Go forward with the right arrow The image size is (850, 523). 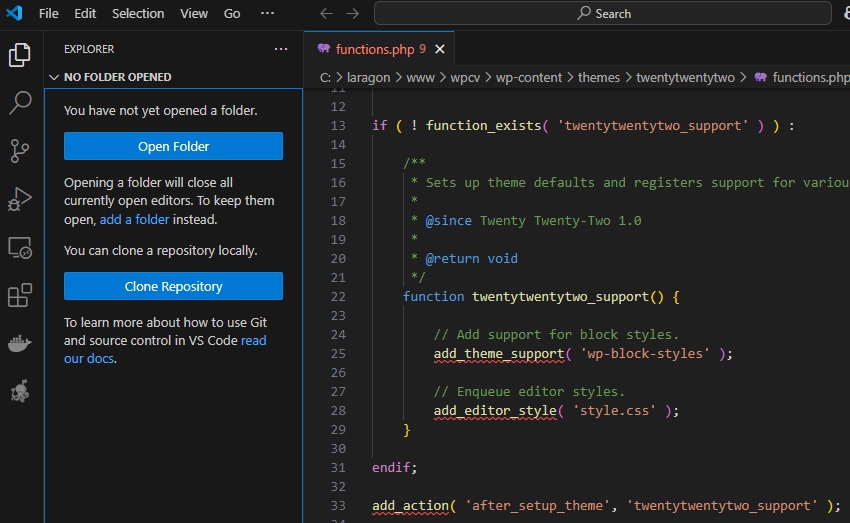pos(352,13)
